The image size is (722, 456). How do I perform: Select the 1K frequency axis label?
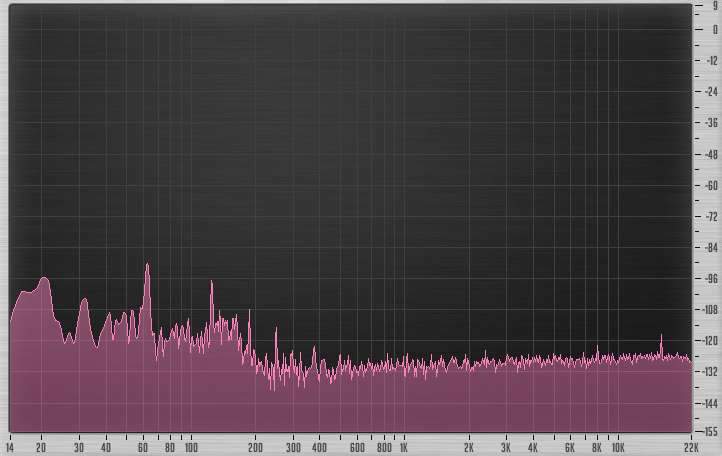403,447
